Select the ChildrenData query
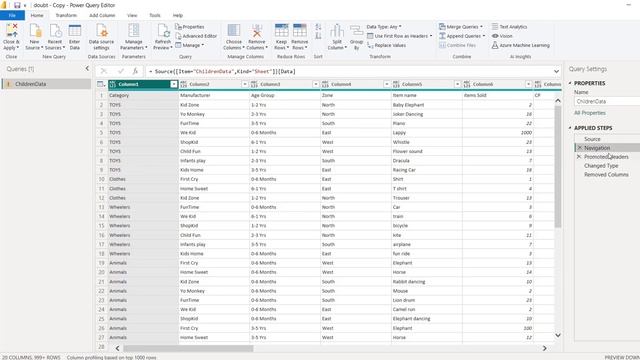Image resolution: width=640 pixels, height=360 pixels. coord(46,84)
